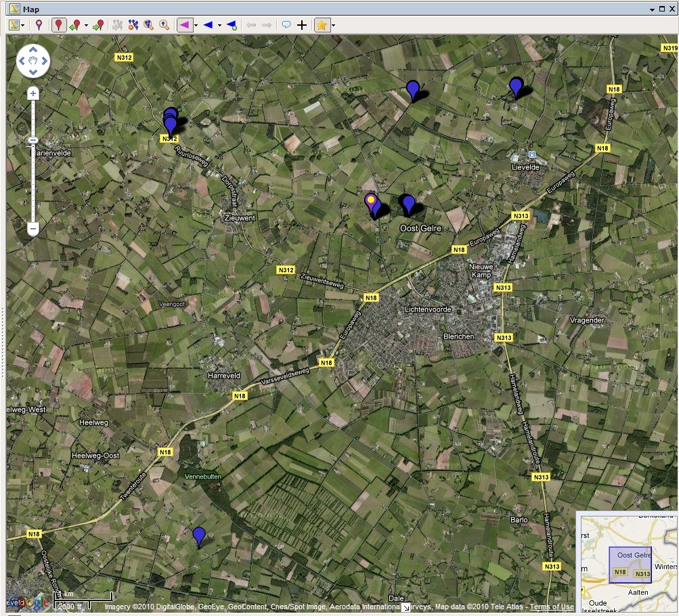
Task: Click the blue triangle icon in toolbar
Action: click(x=208, y=25)
